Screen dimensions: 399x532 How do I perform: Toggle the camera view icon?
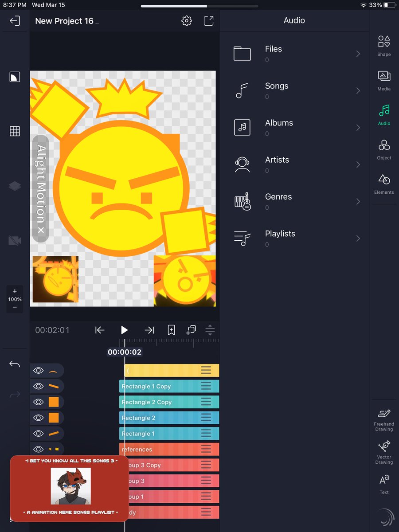click(15, 241)
